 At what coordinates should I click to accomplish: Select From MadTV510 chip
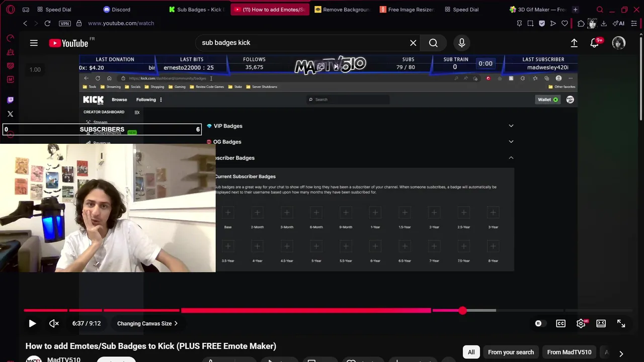[x=569, y=352]
